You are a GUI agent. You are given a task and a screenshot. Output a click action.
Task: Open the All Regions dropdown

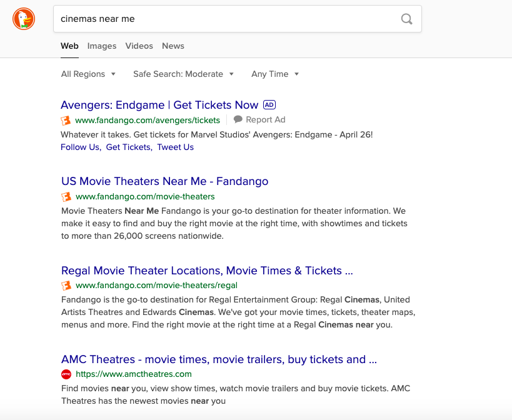pos(88,74)
